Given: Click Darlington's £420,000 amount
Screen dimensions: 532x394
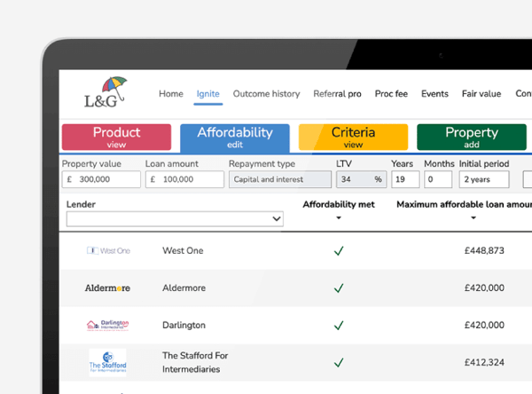Looking at the screenshot, I should coord(484,325).
